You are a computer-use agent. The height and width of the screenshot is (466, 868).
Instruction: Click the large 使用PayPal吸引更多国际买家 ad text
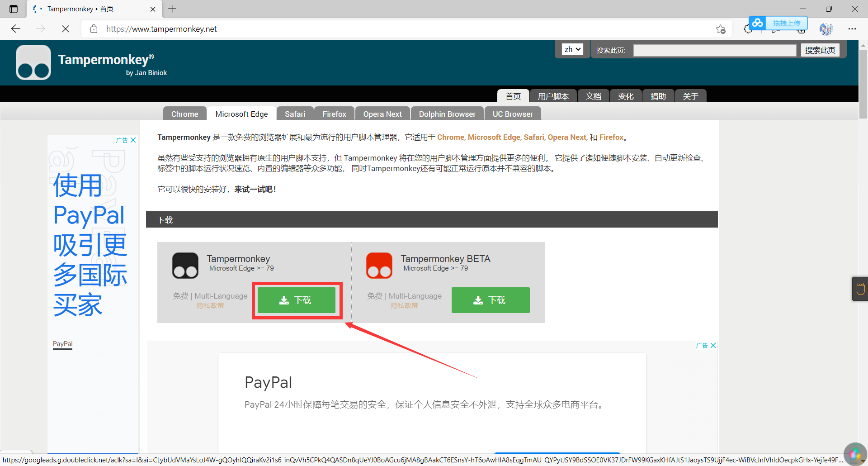click(x=90, y=245)
